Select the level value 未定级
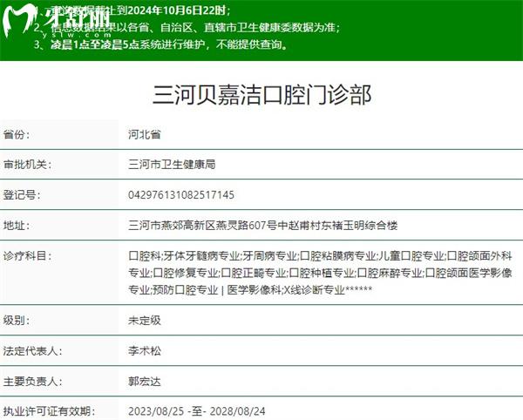This screenshot has width=523, height=420. point(145,321)
